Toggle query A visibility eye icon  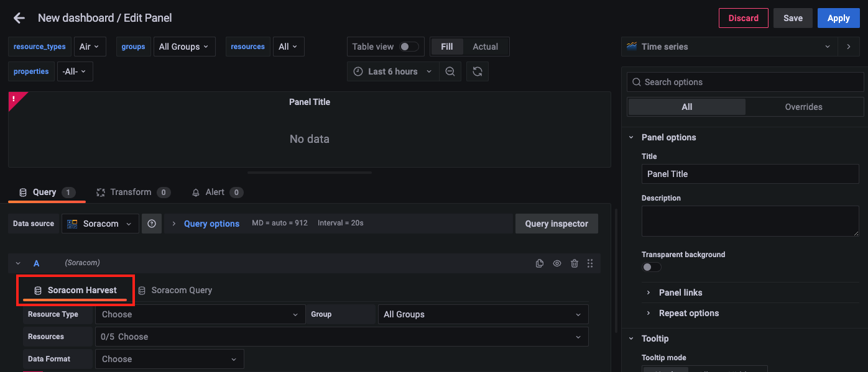tap(557, 263)
